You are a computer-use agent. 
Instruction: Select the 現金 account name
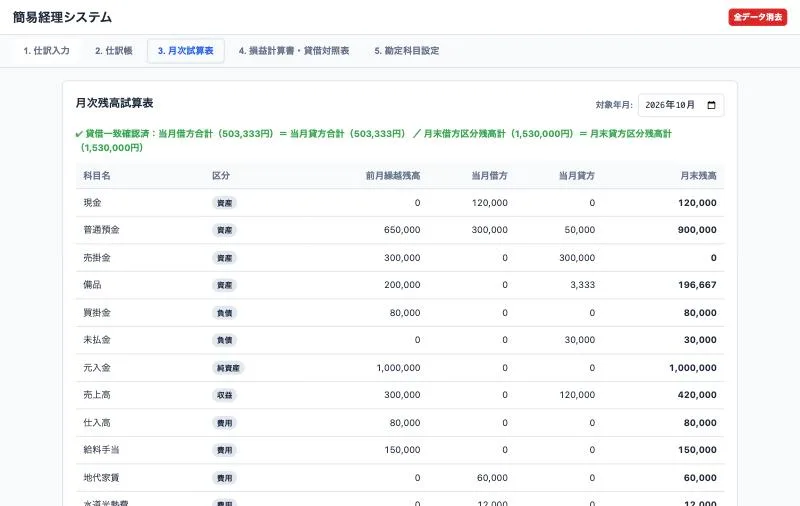(x=92, y=203)
